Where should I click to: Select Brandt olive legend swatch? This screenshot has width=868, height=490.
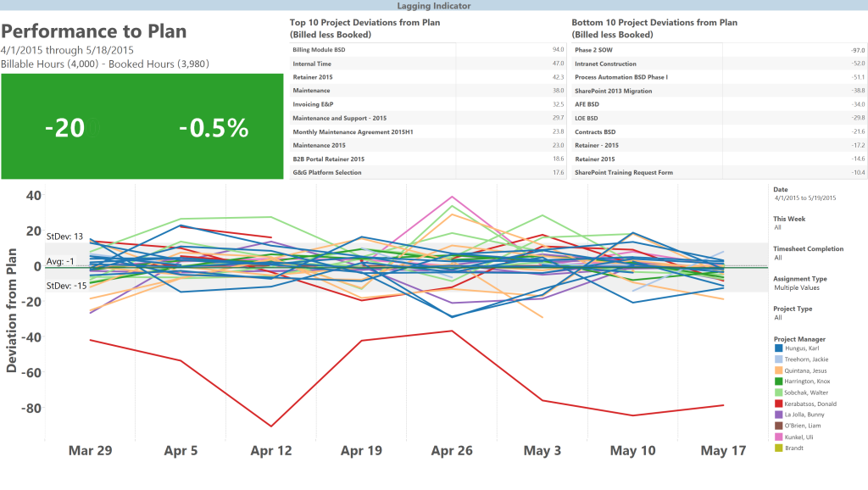point(778,448)
